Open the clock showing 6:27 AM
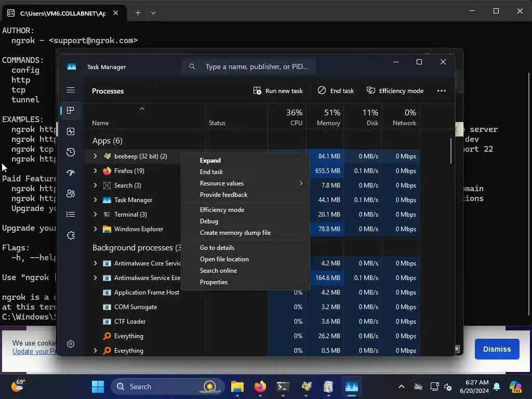Image resolution: width=532 pixels, height=399 pixels. click(474, 387)
